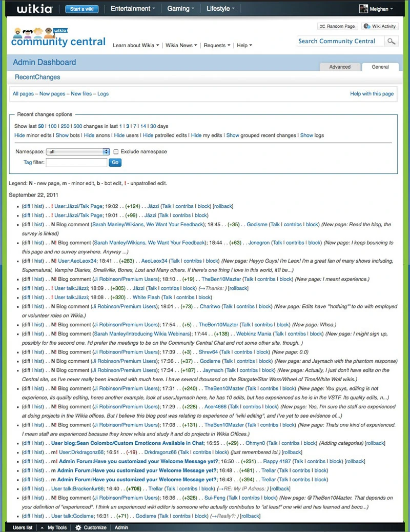Open the Lifestyle dropdown menu

[x=220, y=9]
